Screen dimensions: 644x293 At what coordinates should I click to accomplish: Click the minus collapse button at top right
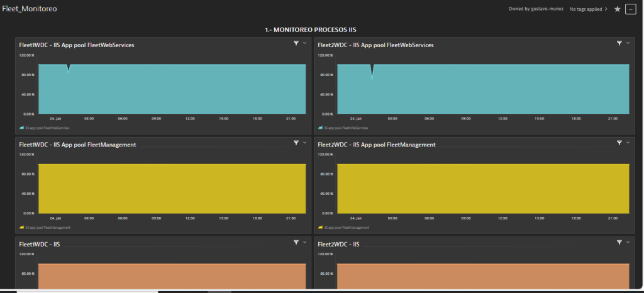pos(630,9)
